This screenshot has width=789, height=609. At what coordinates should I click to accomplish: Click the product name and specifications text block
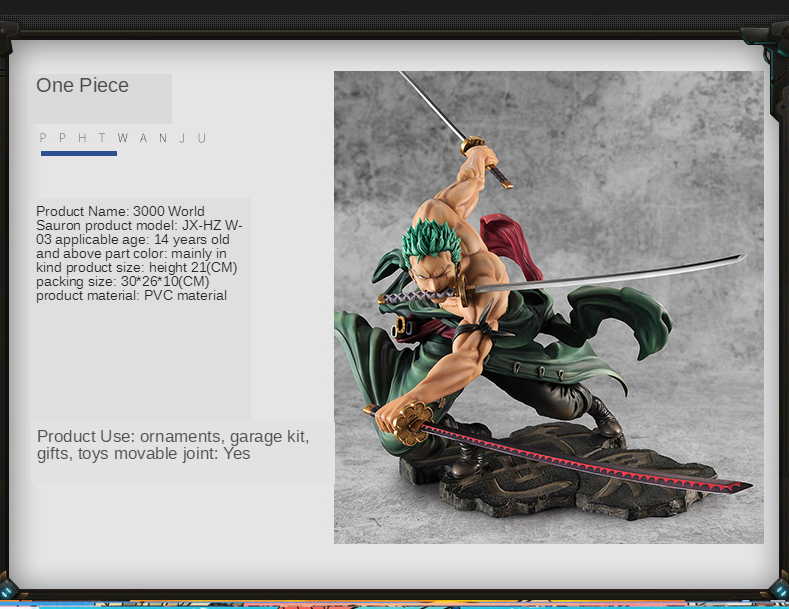(138, 253)
